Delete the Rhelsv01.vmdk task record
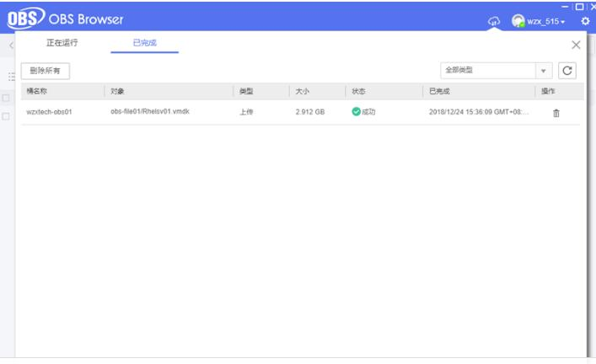596x364 pixels. pyautogui.click(x=556, y=113)
